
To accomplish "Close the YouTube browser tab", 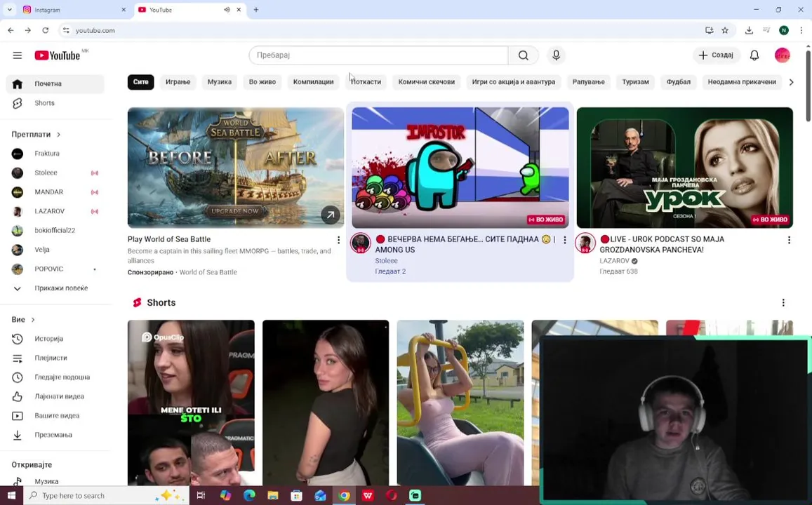I will [239, 10].
